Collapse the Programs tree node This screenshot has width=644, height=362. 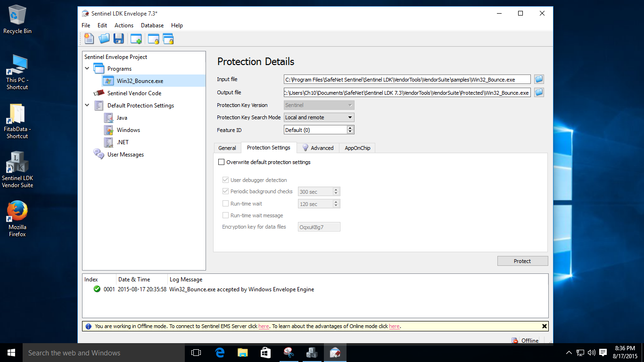[87, 69]
